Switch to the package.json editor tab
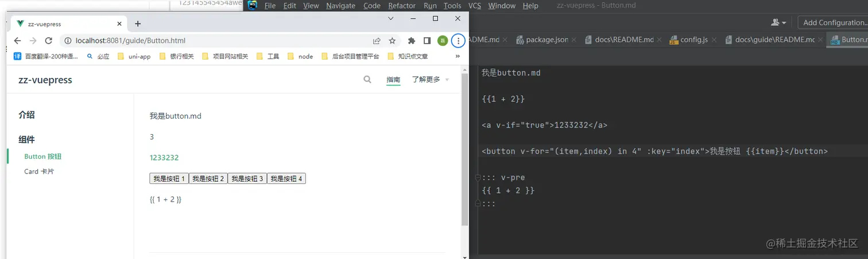 click(542, 40)
